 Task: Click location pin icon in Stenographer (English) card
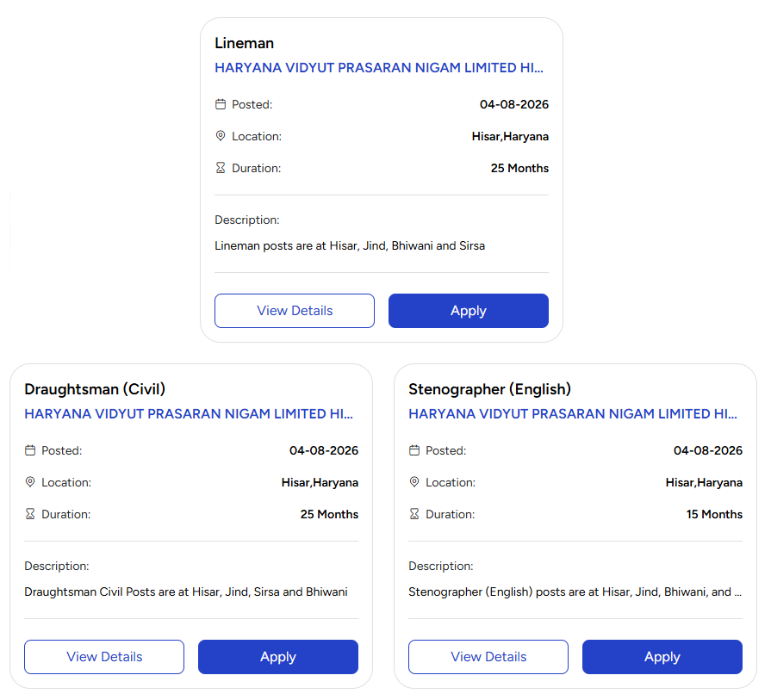pos(414,482)
